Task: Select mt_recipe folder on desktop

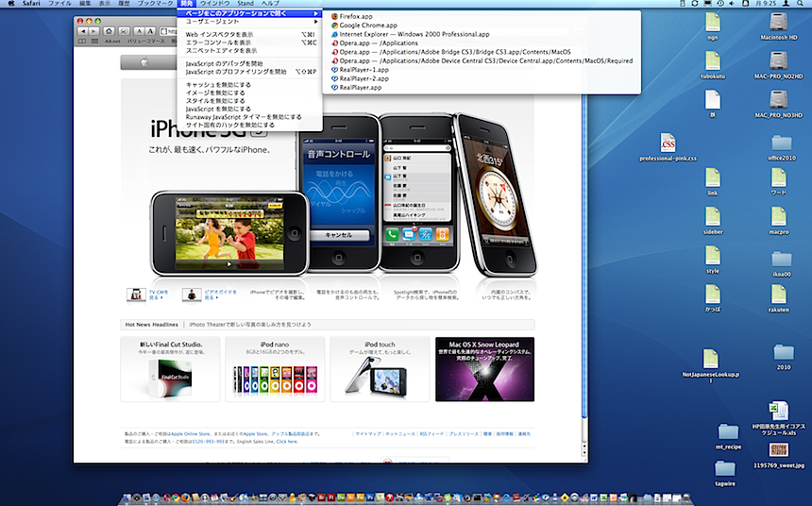Action: tap(728, 436)
